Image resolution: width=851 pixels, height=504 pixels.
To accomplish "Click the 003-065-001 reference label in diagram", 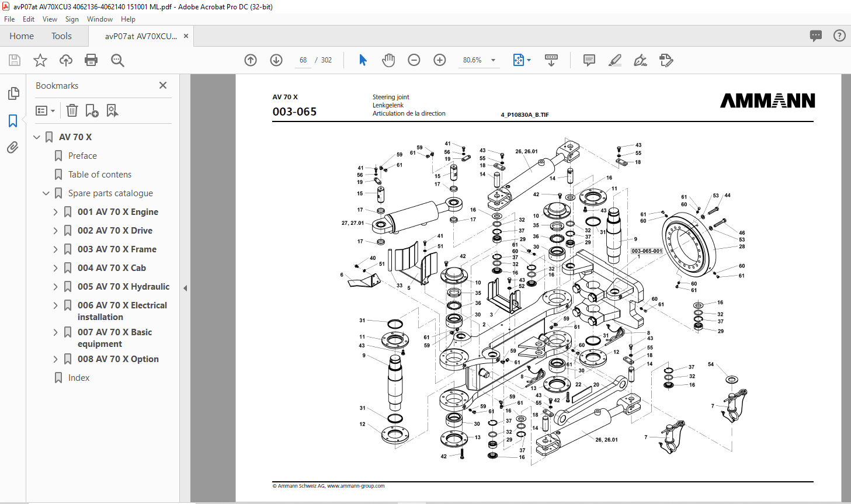I will [x=647, y=251].
